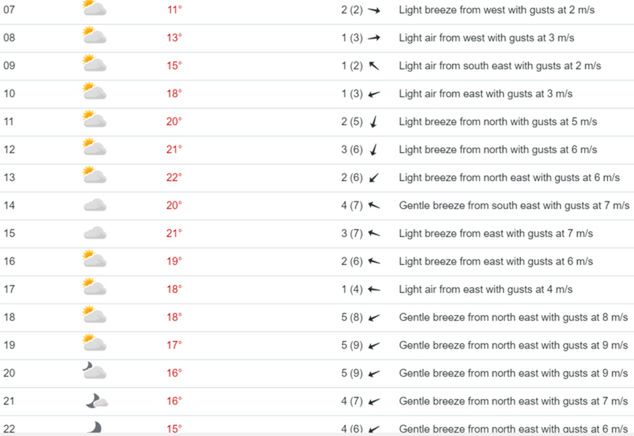Click the cloudy weather icon at hour 15
The width and height of the screenshot is (634, 436).
coord(94,233)
